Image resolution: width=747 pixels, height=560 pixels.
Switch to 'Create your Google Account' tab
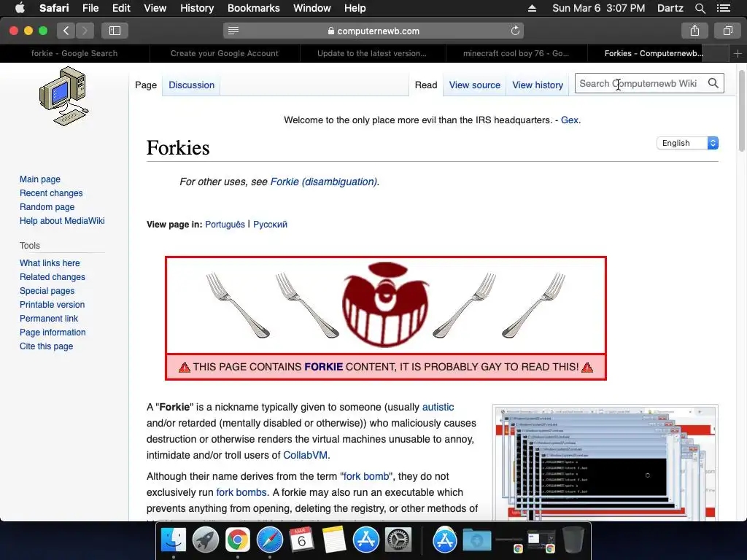(x=225, y=53)
